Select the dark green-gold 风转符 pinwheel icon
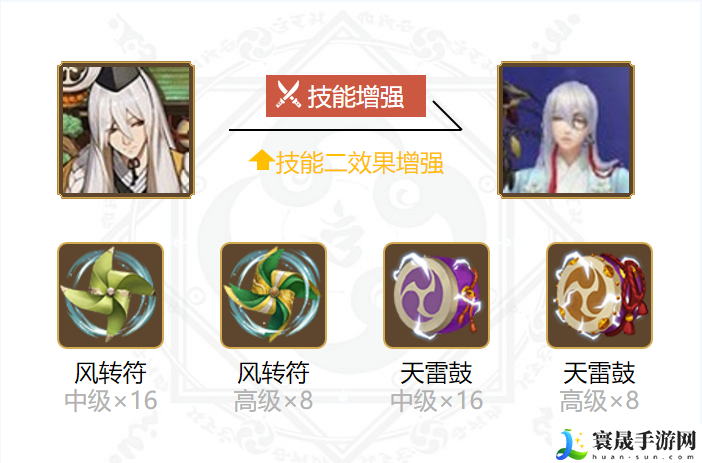 pyautogui.click(x=274, y=295)
